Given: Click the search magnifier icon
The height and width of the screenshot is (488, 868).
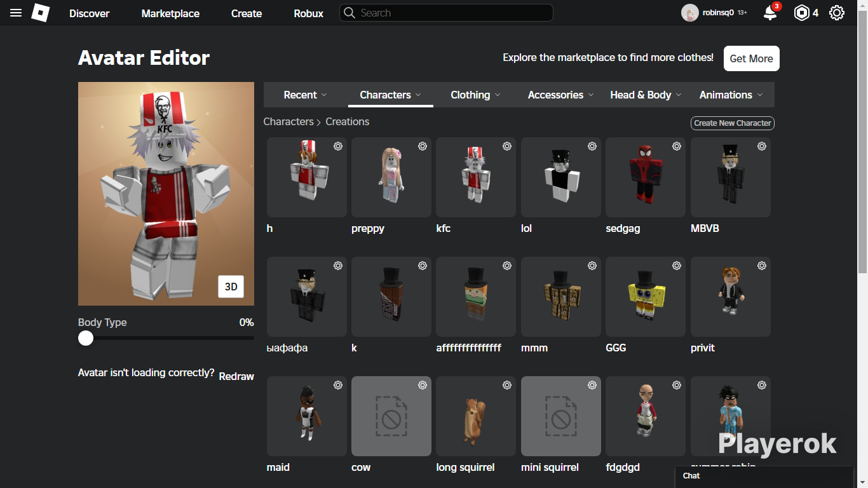Looking at the screenshot, I should pyautogui.click(x=349, y=13).
